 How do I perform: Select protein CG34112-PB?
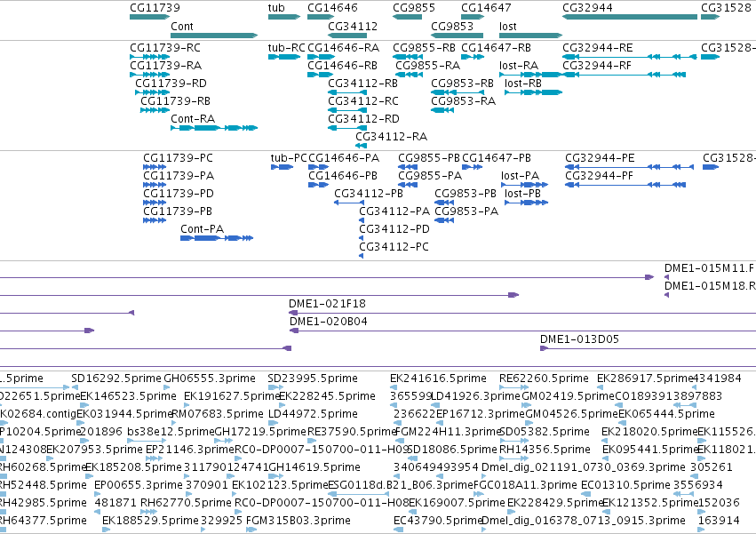click(349, 203)
